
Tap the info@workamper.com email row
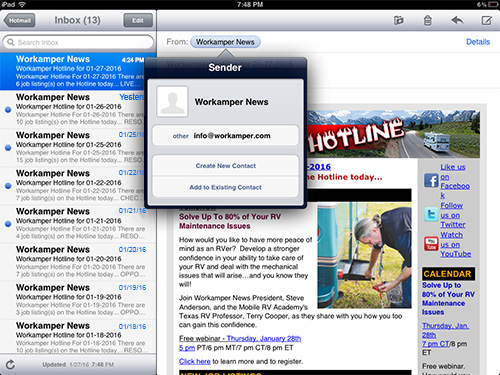[x=225, y=136]
